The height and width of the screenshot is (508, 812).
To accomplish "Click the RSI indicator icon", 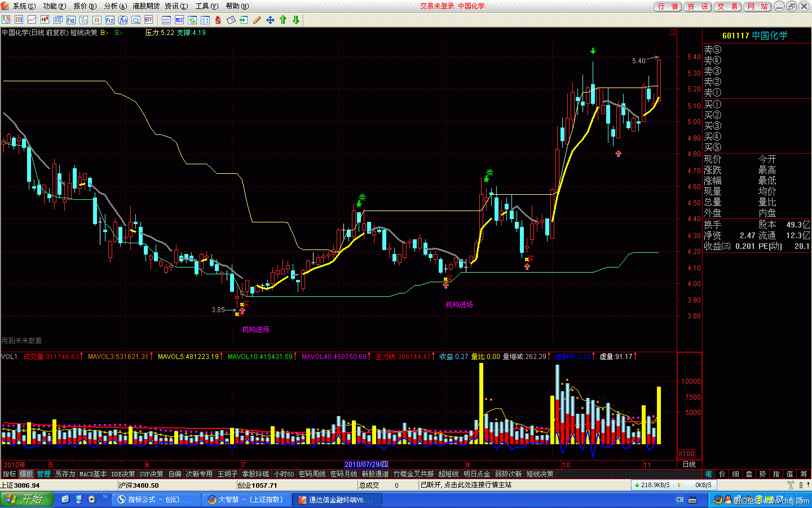I will [x=179, y=20].
